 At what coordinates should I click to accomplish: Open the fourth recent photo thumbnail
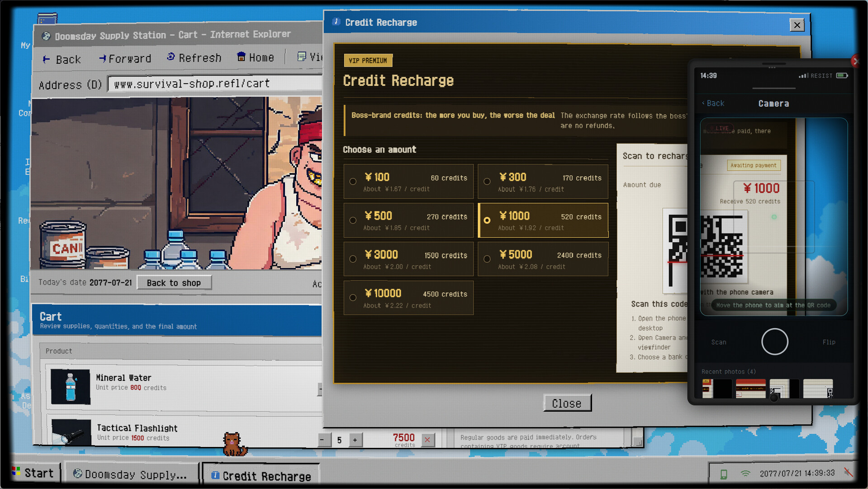[818, 389]
